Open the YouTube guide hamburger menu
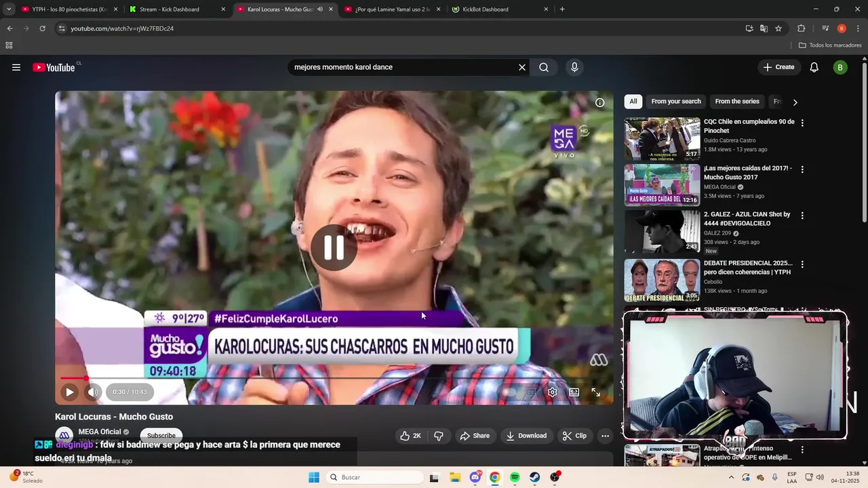 point(16,67)
